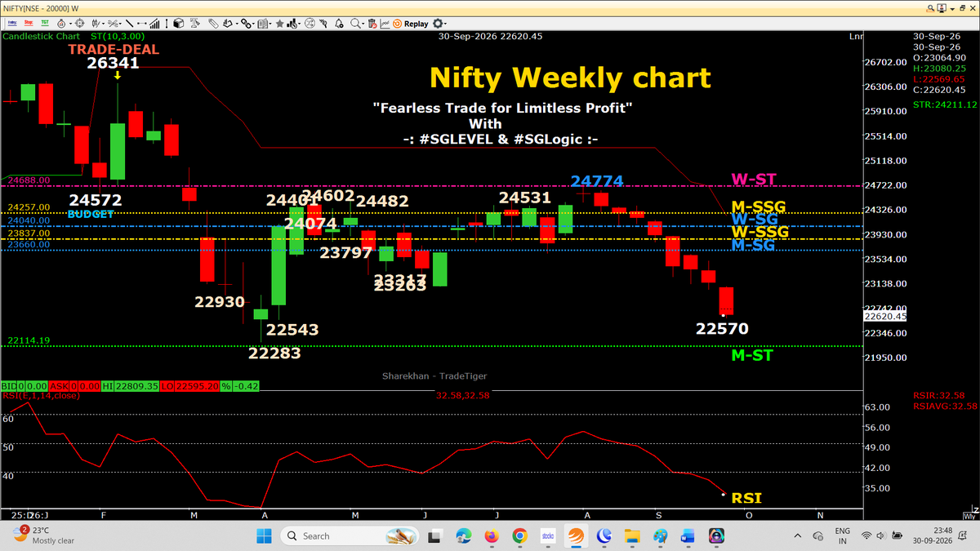Click the bell alert icon
This screenshot has width=980, height=551.
pos(338,24)
